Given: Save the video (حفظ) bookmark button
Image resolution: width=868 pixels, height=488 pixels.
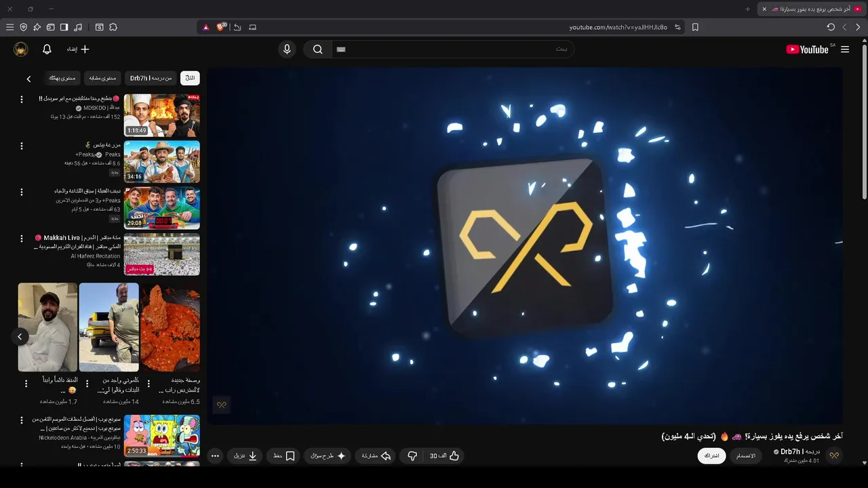Looking at the screenshot, I should click(x=284, y=456).
